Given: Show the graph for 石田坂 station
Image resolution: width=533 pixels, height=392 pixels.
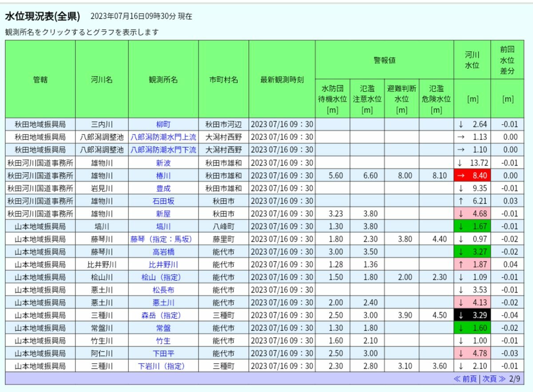Looking at the screenshot, I should tap(163, 201).
